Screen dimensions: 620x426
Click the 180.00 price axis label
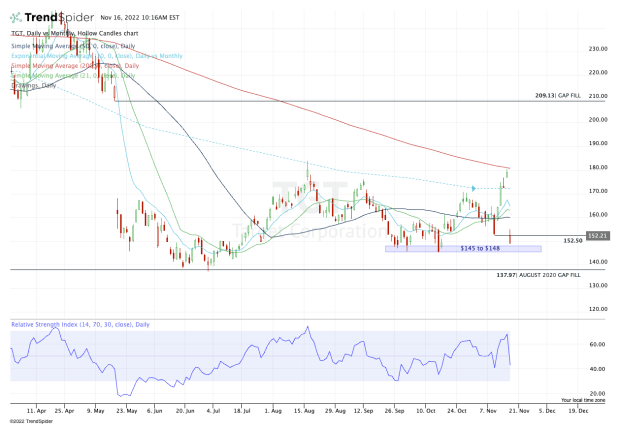click(x=598, y=167)
